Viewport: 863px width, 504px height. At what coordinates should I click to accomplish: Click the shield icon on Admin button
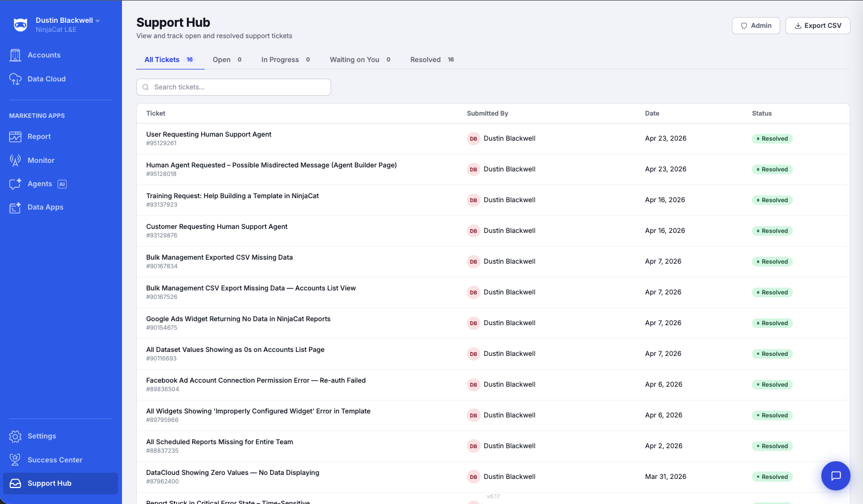pos(744,26)
